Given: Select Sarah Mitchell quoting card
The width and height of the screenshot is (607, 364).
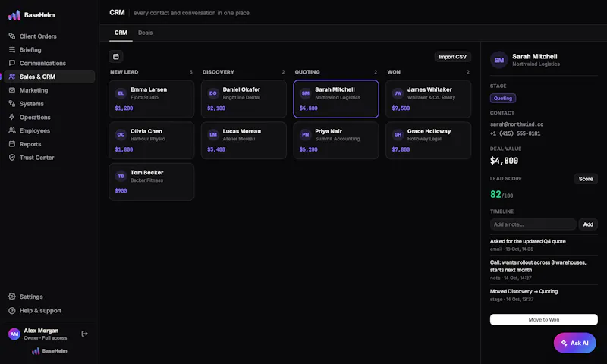Looking at the screenshot, I should click(336, 99).
